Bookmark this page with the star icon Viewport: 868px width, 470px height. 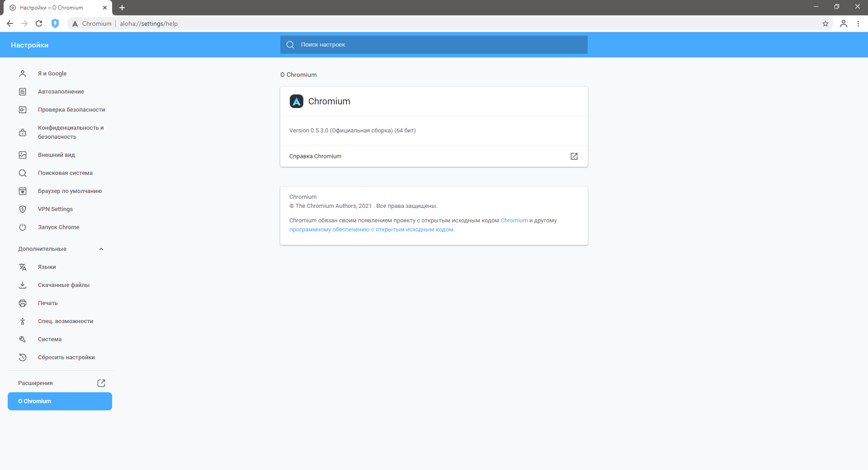click(826, 23)
